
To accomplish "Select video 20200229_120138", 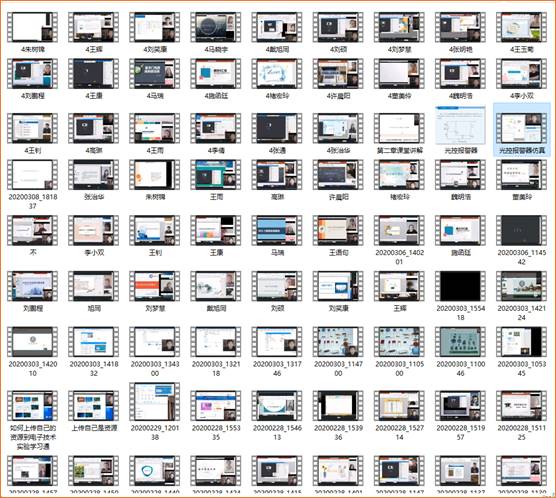I will click(x=155, y=412).
